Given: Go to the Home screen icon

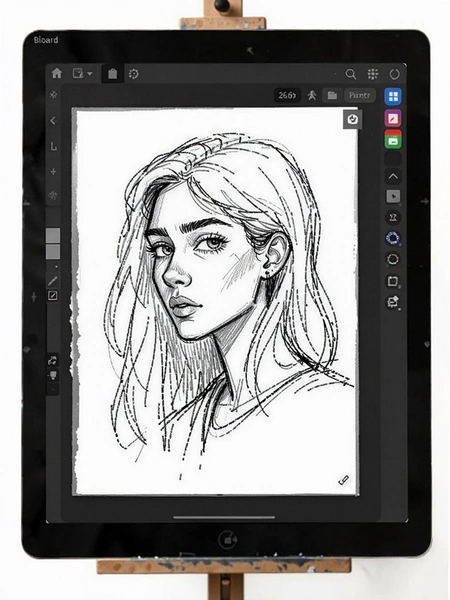Looking at the screenshot, I should (57, 73).
